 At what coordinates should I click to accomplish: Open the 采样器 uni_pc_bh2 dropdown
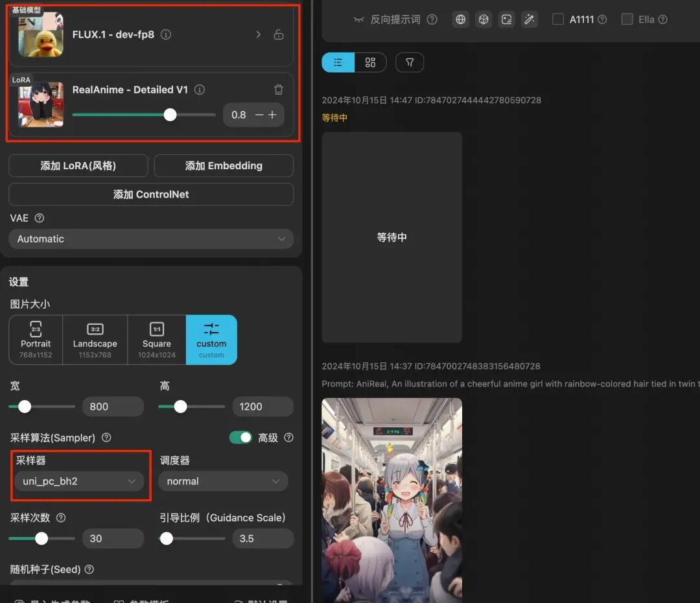pos(80,481)
